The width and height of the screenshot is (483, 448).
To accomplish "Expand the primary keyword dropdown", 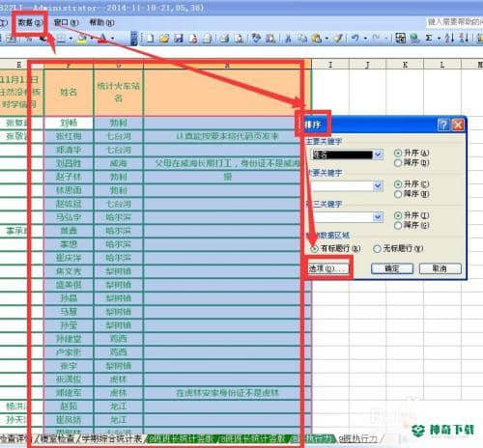I will pos(379,154).
